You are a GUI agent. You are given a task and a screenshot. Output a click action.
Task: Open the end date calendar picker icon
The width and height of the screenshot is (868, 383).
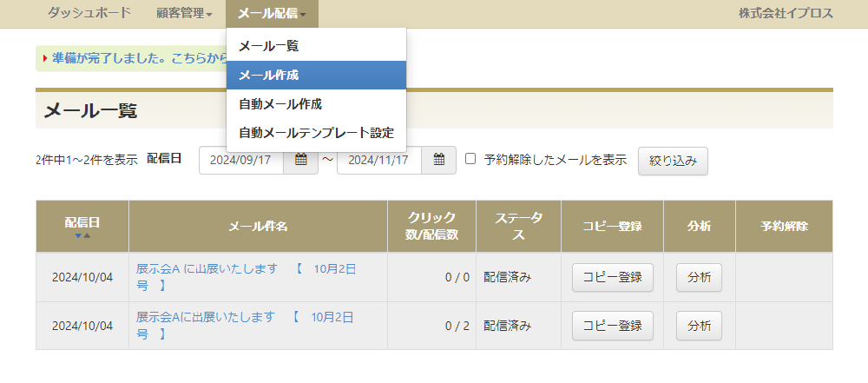439,160
